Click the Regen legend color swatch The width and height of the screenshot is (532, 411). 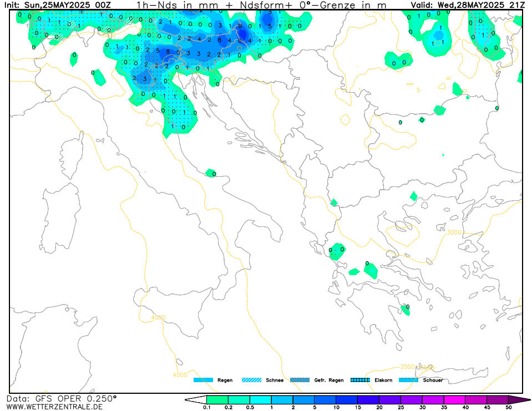[203, 380]
